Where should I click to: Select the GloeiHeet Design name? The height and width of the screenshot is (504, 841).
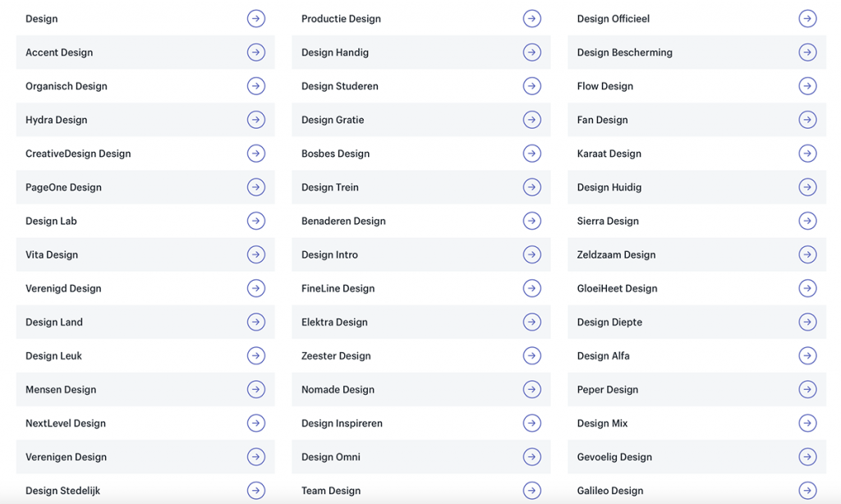click(x=617, y=289)
